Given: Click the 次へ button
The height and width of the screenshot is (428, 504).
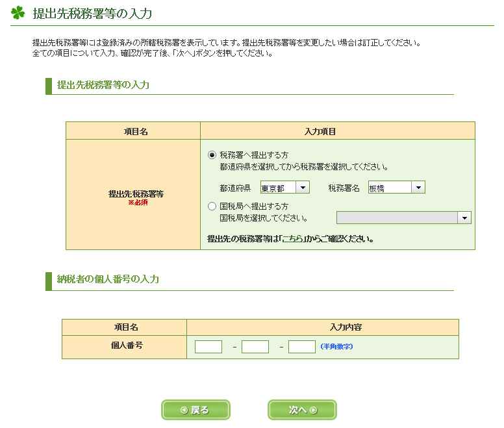Looking at the screenshot, I should 302,410.
